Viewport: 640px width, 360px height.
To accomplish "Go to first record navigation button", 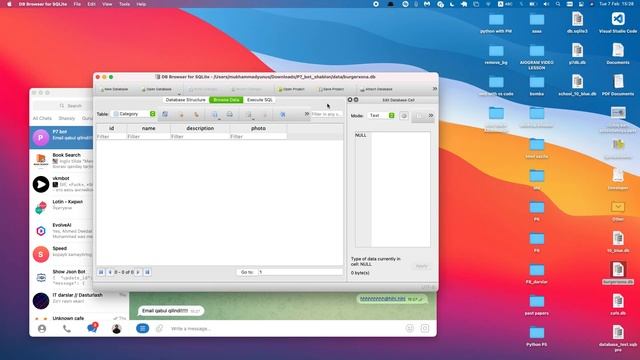I will click(x=101, y=272).
